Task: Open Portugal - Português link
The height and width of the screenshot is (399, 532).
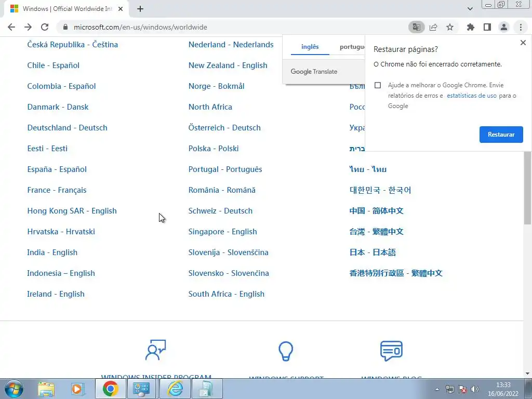Action: (x=225, y=169)
